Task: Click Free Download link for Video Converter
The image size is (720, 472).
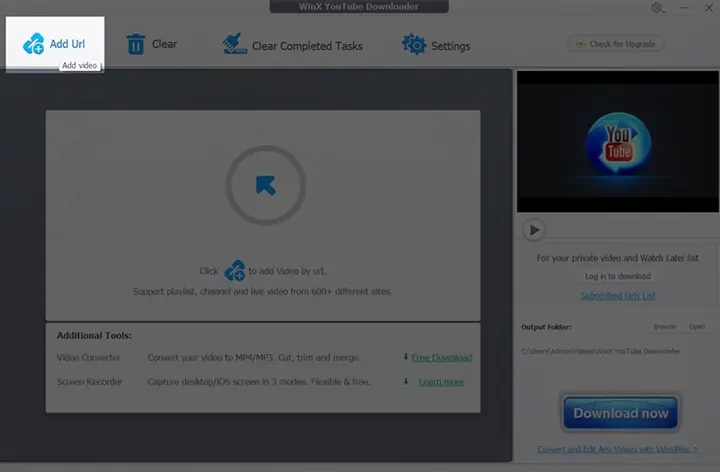Action: point(442,358)
